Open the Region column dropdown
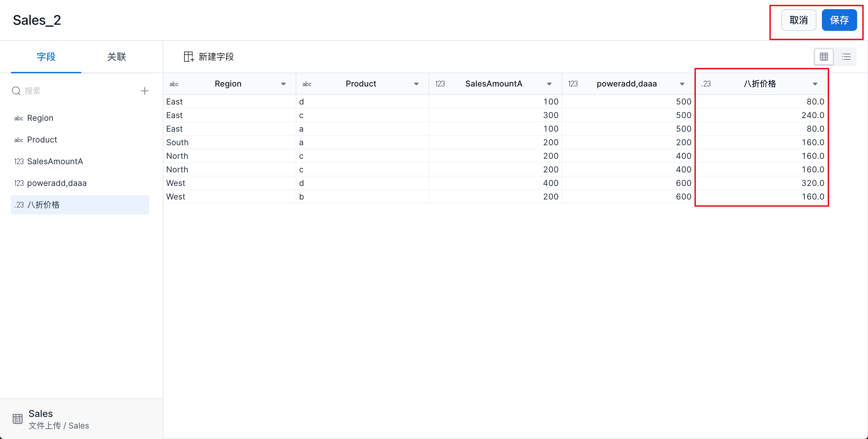Image resolution: width=868 pixels, height=439 pixels. click(283, 84)
